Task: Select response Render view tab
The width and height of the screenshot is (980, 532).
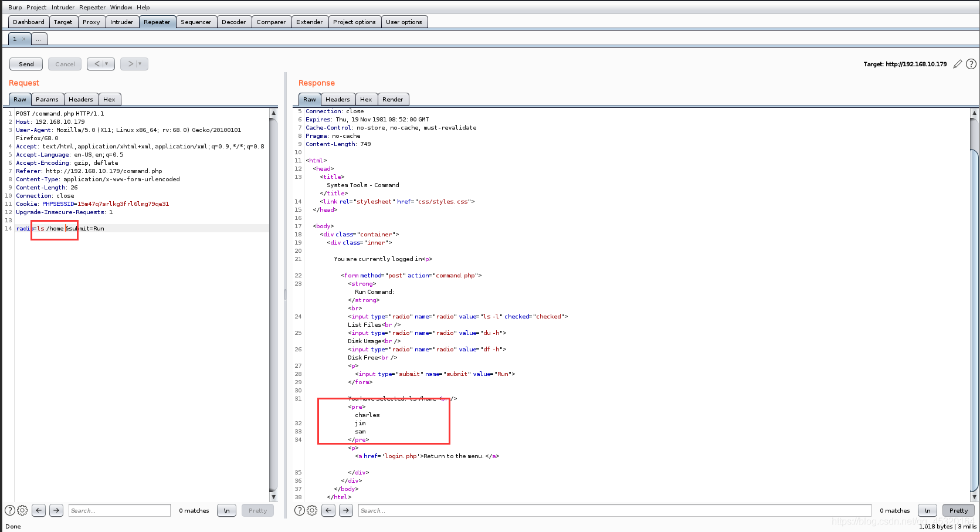Action: pyautogui.click(x=393, y=100)
